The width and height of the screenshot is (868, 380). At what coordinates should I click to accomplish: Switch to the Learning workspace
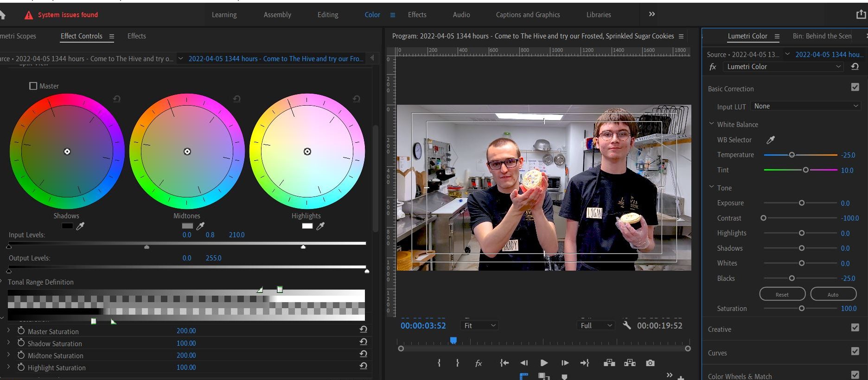pyautogui.click(x=224, y=15)
